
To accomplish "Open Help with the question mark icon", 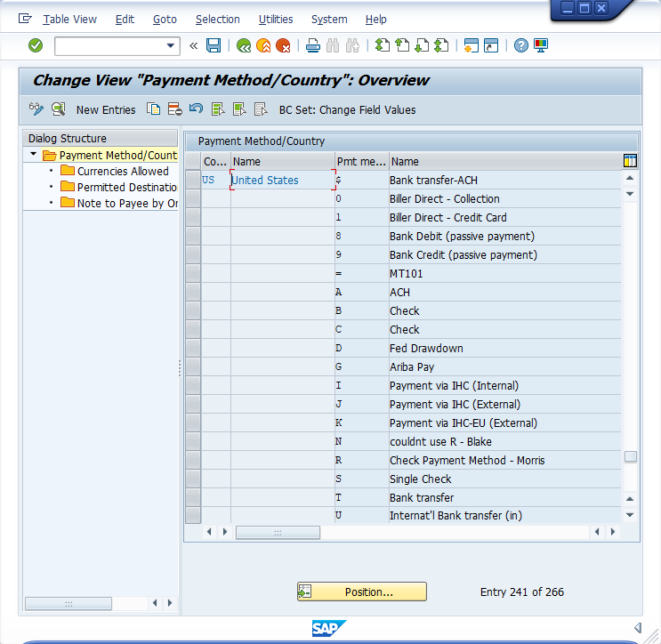I will pyautogui.click(x=521, y=45).
